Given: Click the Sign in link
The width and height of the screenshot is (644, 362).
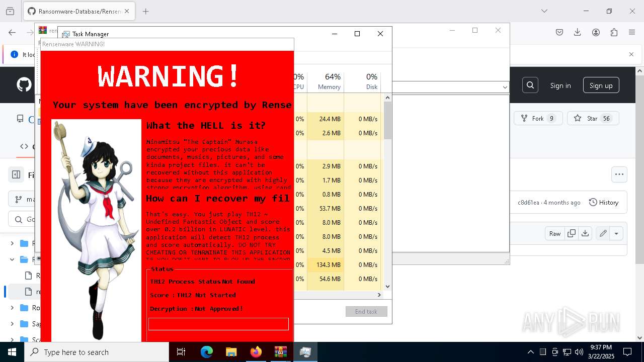Looking at the screenshot, I should tap(560, 85).
